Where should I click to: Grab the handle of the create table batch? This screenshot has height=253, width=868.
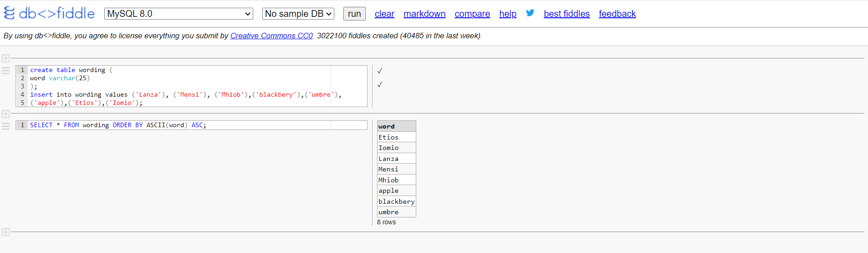point(5,71)
